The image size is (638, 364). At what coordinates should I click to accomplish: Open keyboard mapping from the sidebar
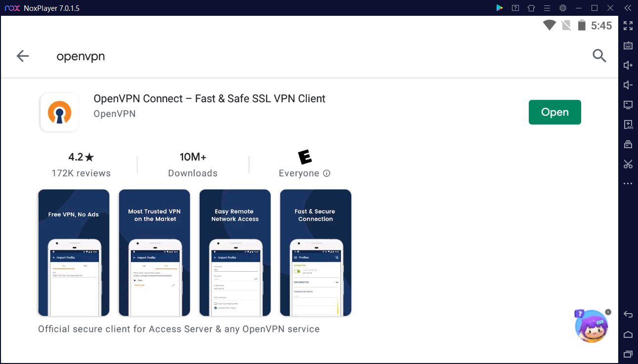point(628,45)
